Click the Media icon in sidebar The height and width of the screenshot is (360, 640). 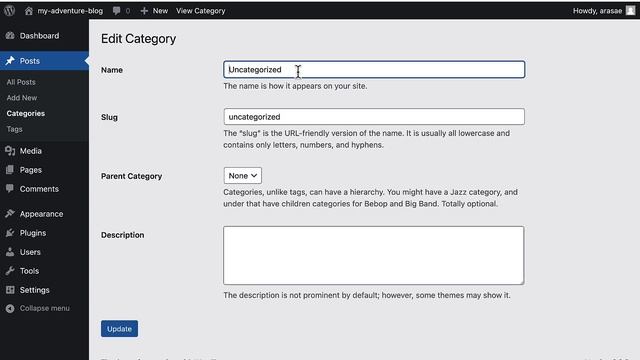pos(10,151)
